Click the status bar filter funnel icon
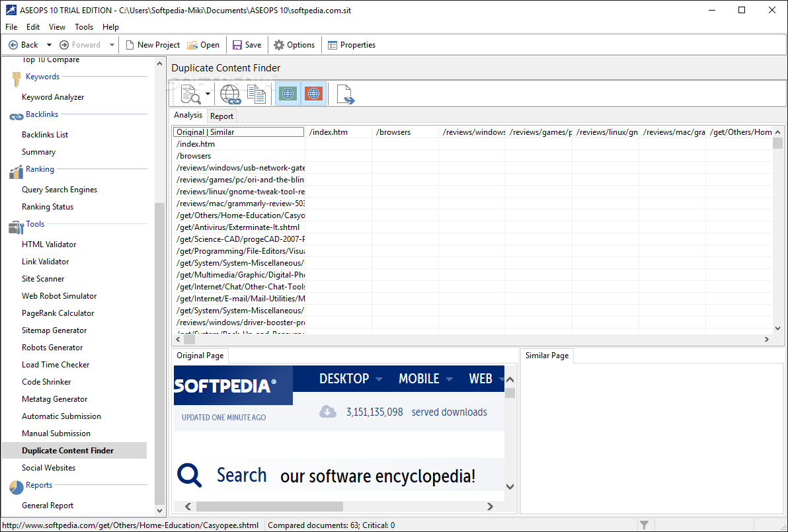Viewport: 788px width, 532px height. click(645, 525)
